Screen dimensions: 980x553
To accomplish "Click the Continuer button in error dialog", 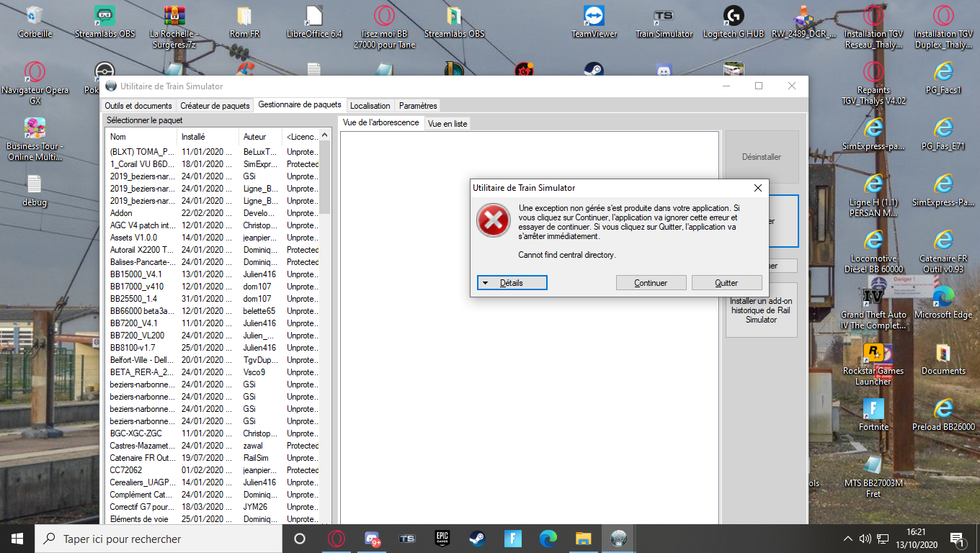I will [651, 283].
